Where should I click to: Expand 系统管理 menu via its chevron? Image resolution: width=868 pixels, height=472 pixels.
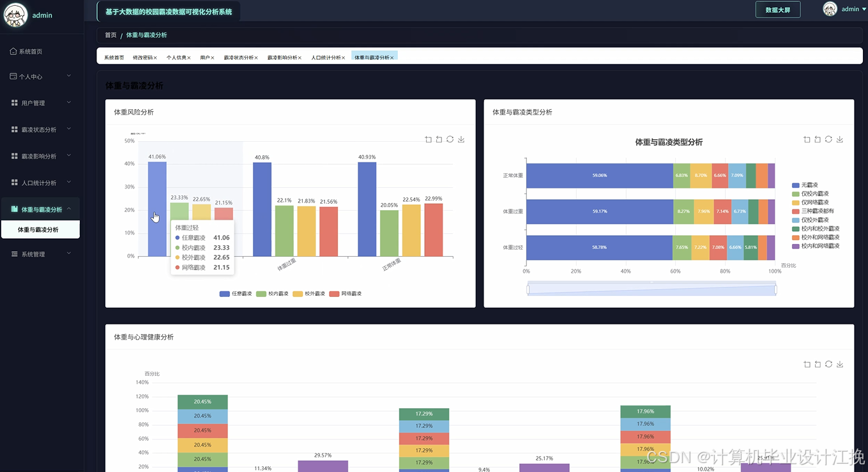[x=69, y=253]
